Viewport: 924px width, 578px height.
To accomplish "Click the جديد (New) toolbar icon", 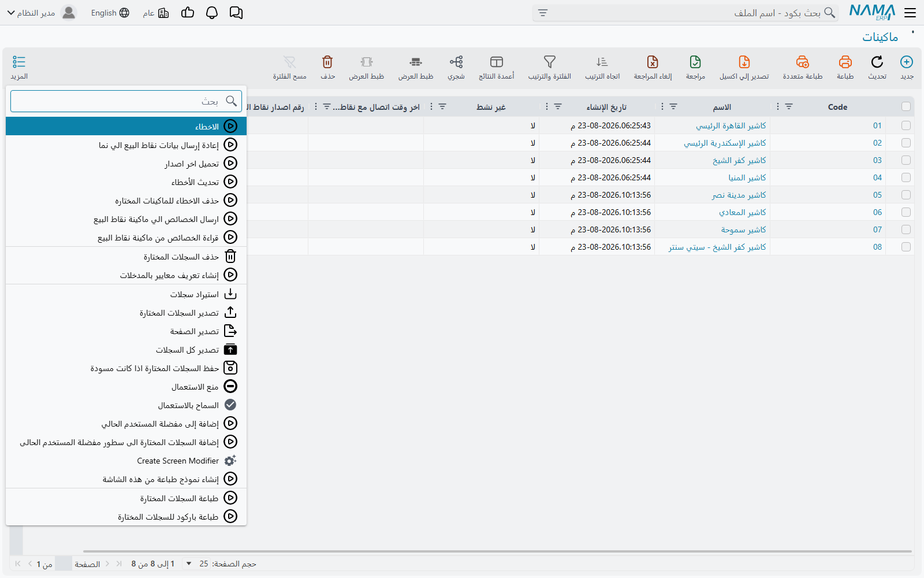I will [x=907, y=62].
